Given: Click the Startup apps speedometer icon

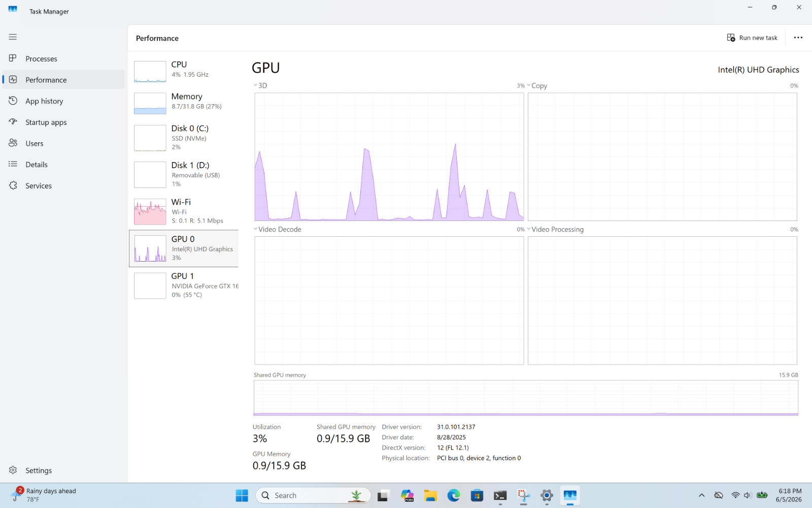Looking at the screenshot, I should pos(13,122).
